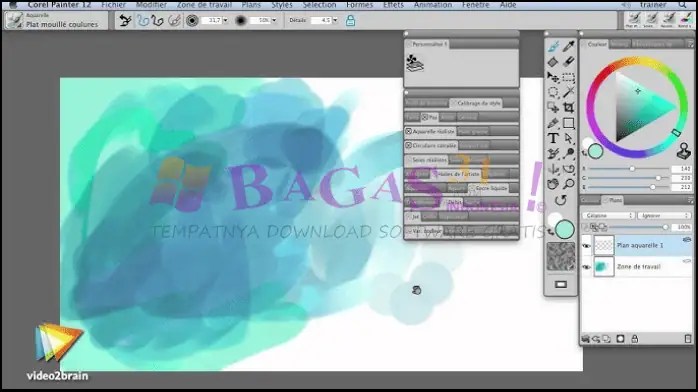Open the opacity percentage dropdown
This screenshot has height=392, width=698.
[274, 20]
